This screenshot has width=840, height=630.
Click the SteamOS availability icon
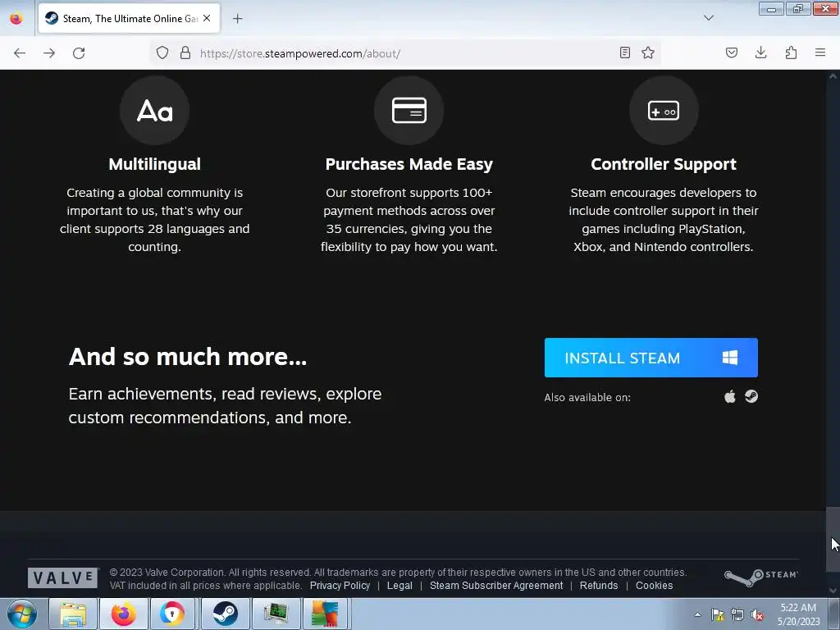coord(751,396)
